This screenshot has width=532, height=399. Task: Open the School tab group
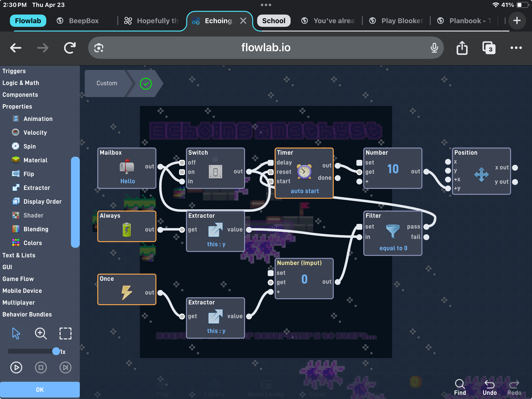coord(274,21)
